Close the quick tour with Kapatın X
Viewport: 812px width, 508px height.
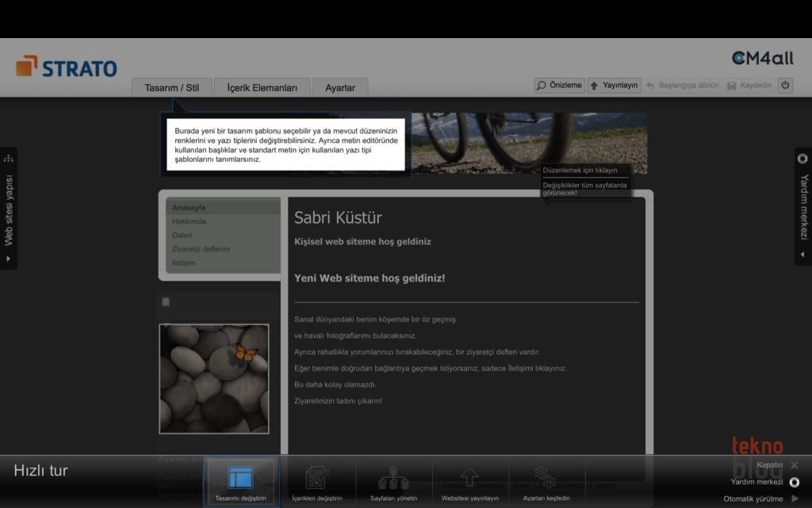click(x=794, y=465)
